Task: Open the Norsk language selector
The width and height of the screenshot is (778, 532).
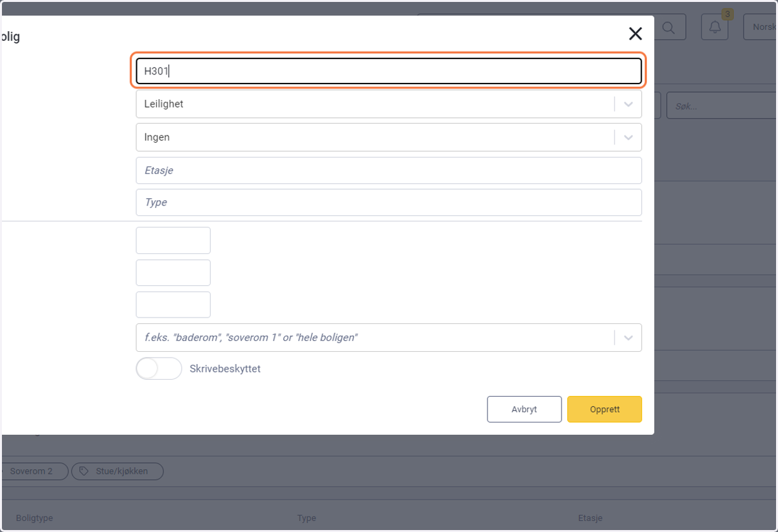Action: pos(760,27)
